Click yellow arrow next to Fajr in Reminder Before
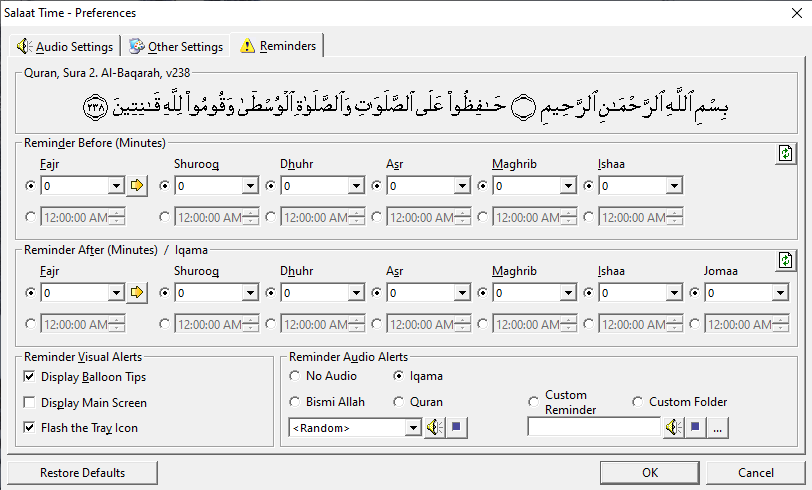Image resolution: width=812 pixels, height=490 pixels. coord(137,185)
